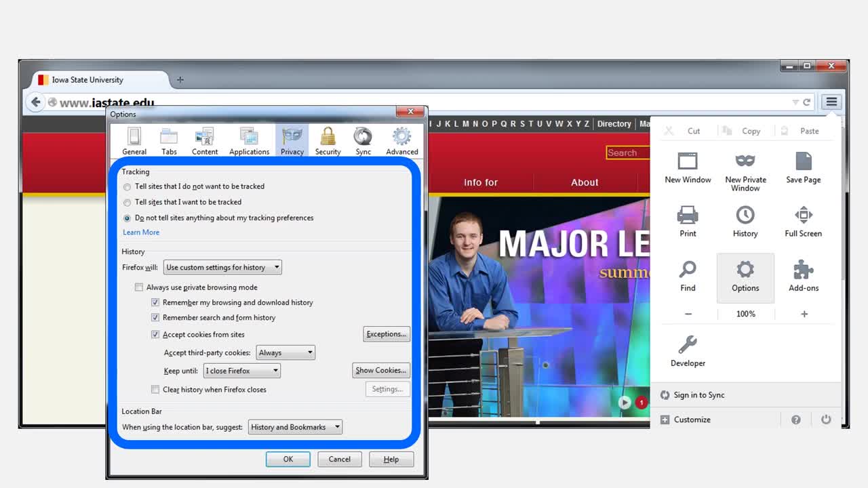Image resolution: width=868 pixels, height=488 pixels.
Task: Reset zoom by clicking 100%
Action: pos(746,314)
